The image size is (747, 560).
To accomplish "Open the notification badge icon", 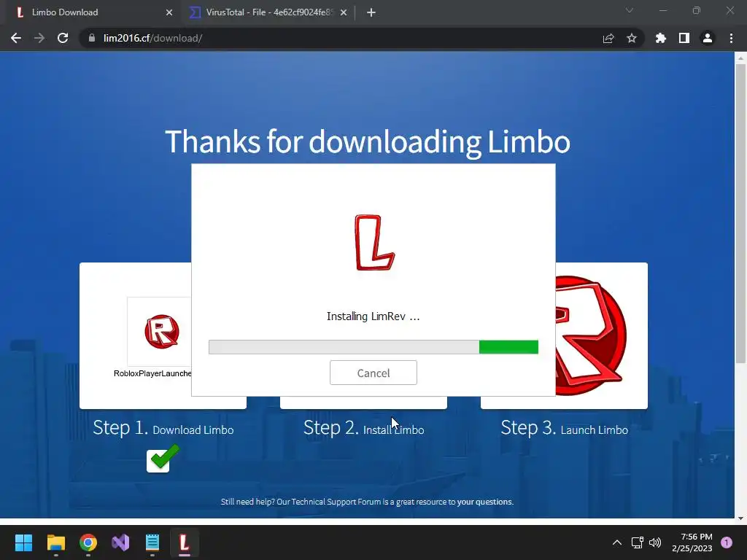I will point(727,542).
